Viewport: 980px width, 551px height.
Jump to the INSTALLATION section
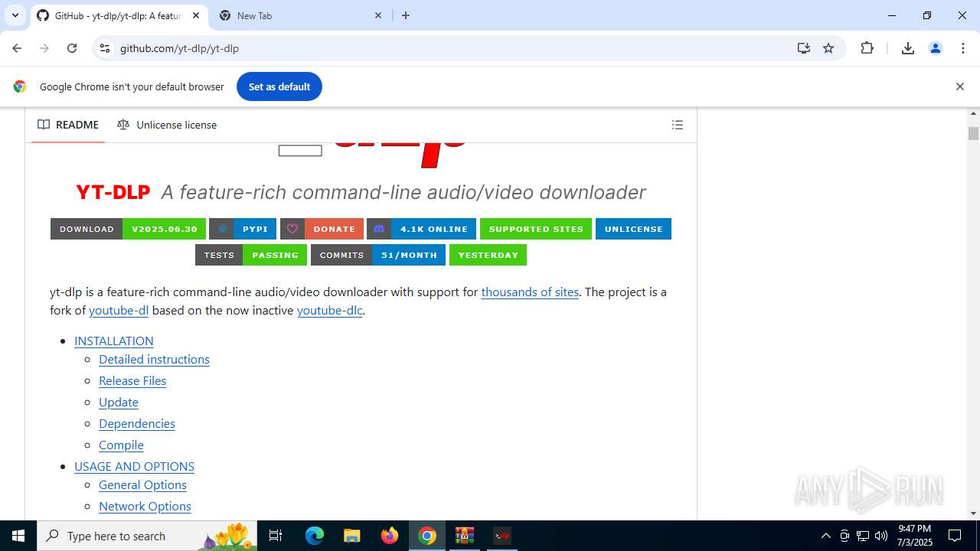point(114,341)
